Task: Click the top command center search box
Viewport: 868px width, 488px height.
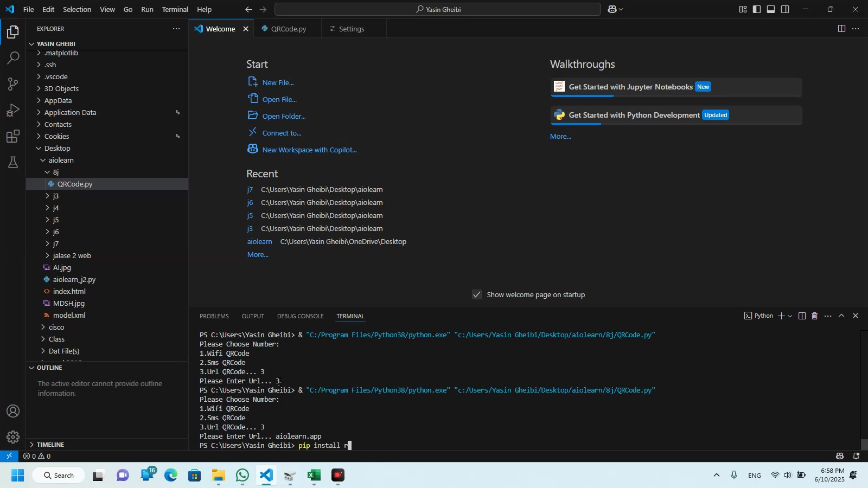Action: [437, 9]
